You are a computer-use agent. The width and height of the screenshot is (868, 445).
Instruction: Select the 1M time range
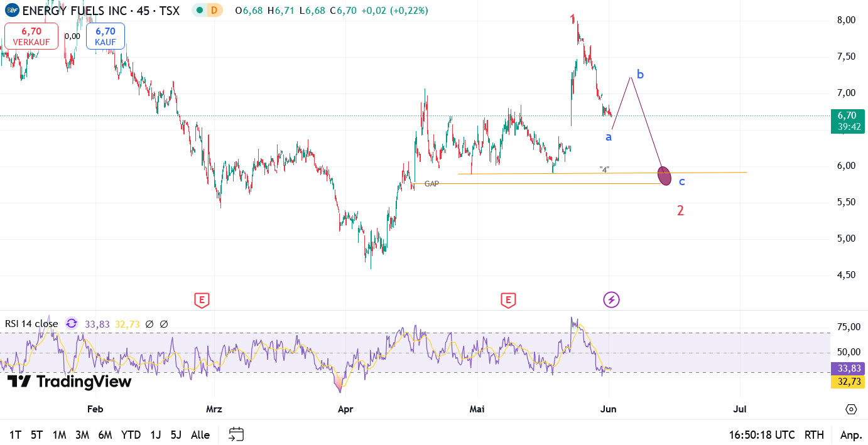click(x=60, y=435)
